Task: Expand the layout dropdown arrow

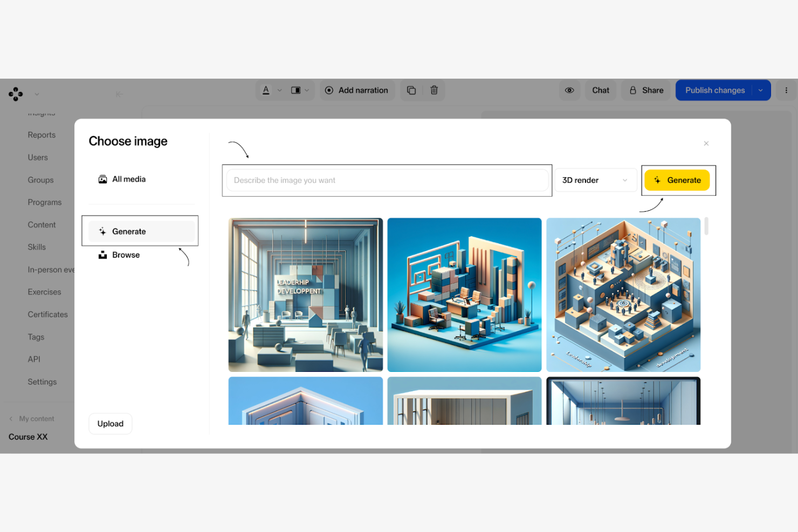Action: pos(307,91)
